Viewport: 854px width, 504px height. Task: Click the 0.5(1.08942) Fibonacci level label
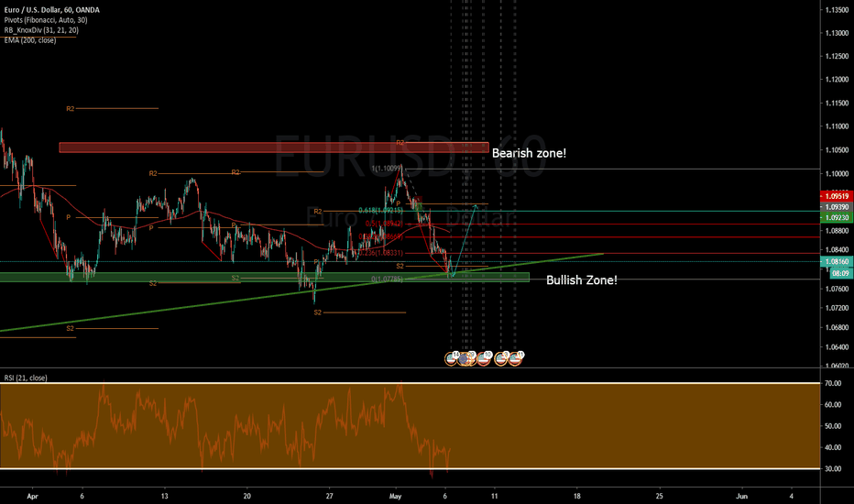(x=385, y=224)
